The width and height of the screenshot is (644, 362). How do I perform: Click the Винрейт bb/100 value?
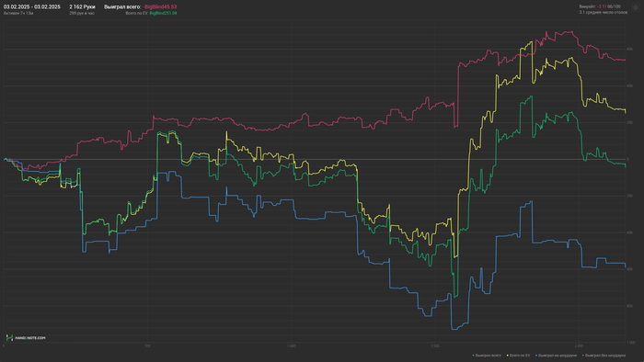[609, 6]
